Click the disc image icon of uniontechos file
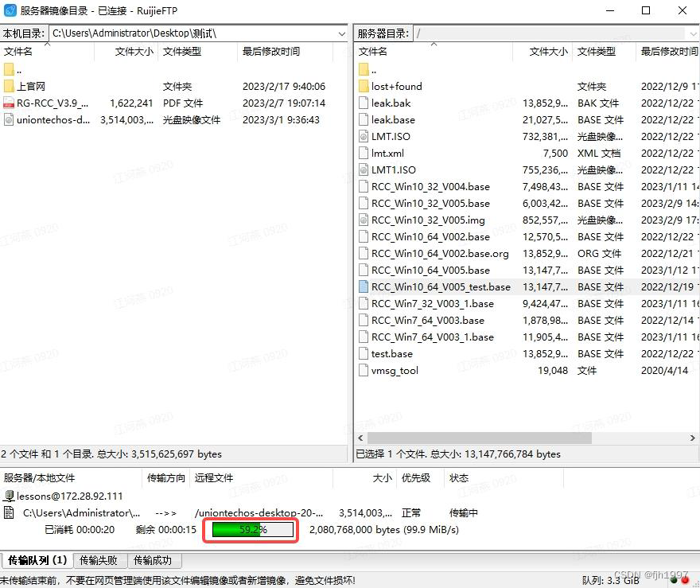 9,119
